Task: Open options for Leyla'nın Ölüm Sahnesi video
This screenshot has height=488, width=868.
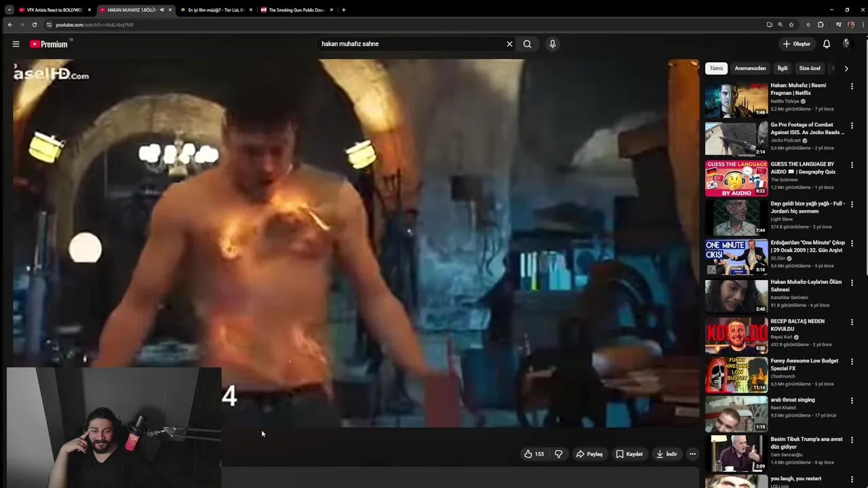Action: click(x=852, y=283)
